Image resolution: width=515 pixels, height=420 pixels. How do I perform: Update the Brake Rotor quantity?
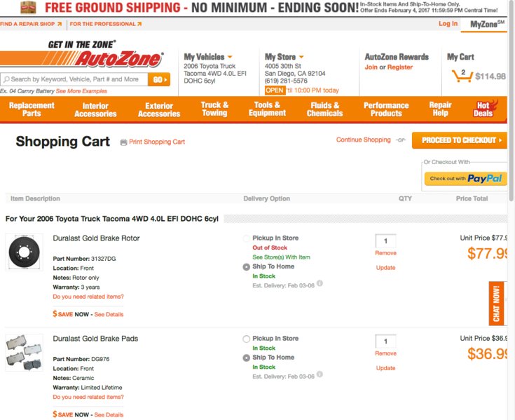coord(385,268)
